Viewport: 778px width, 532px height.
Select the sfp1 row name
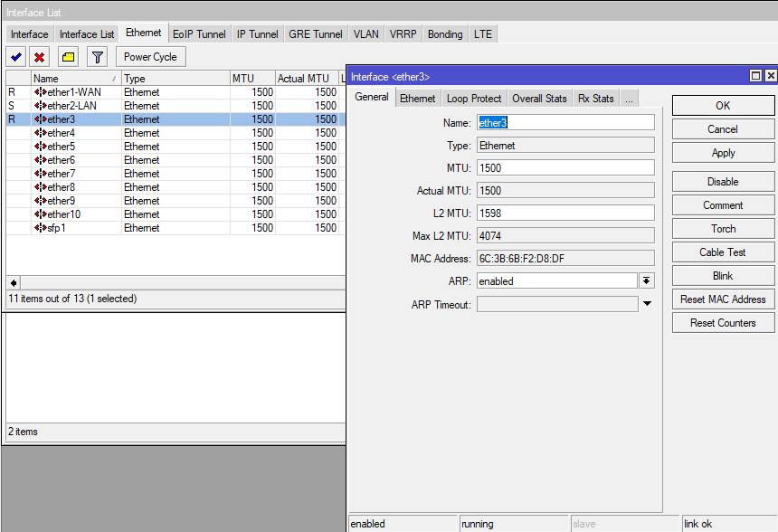pyautogui.click(x=57, y=228)
